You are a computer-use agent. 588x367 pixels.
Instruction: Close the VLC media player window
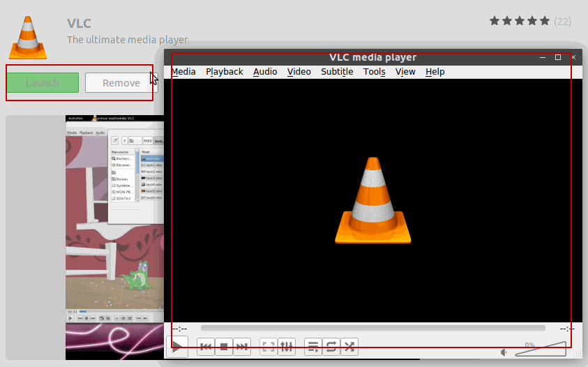point(573,57)
